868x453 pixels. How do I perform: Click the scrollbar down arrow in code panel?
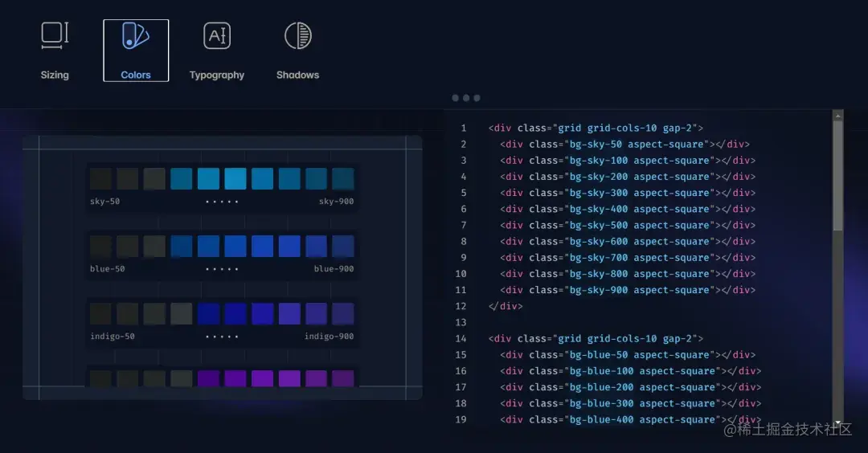click(838, 422)
